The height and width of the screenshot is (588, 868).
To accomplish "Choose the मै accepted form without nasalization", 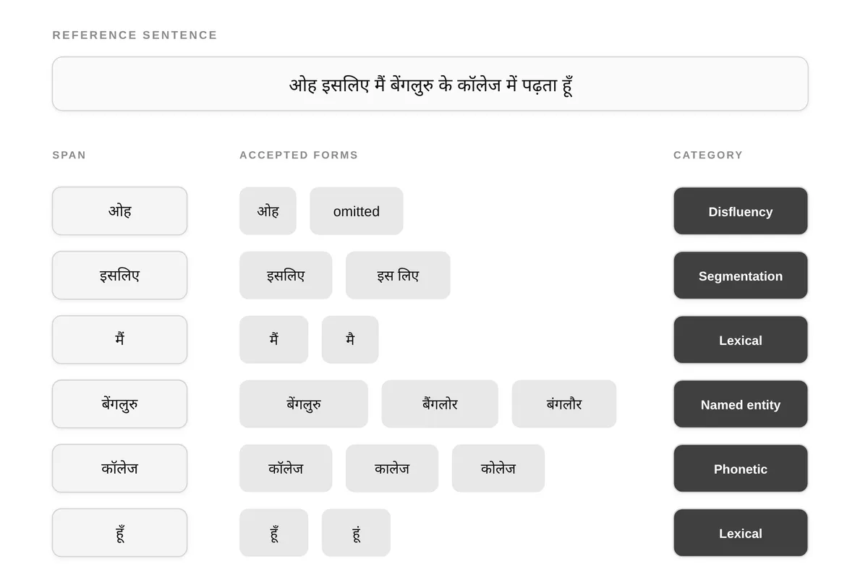I will (350, 340).
